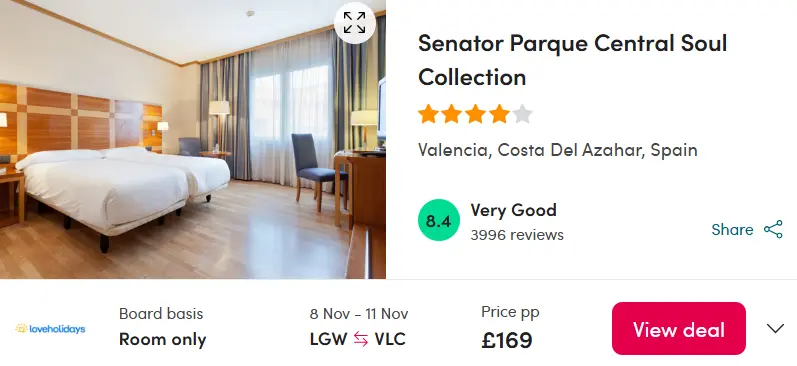Click the Very Good rating label
This screenshot has height=366, width=797.
click(x=513, y=210)
